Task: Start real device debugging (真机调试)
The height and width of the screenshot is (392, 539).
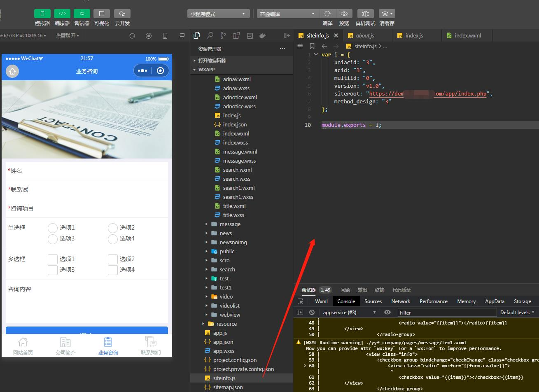Action: tap(365, 14)
